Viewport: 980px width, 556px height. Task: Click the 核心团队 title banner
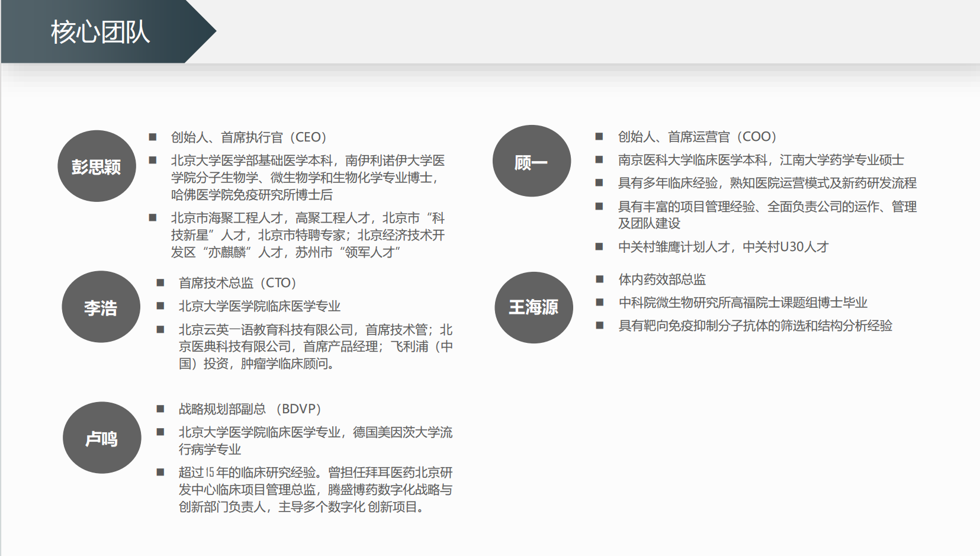point(100,32)
